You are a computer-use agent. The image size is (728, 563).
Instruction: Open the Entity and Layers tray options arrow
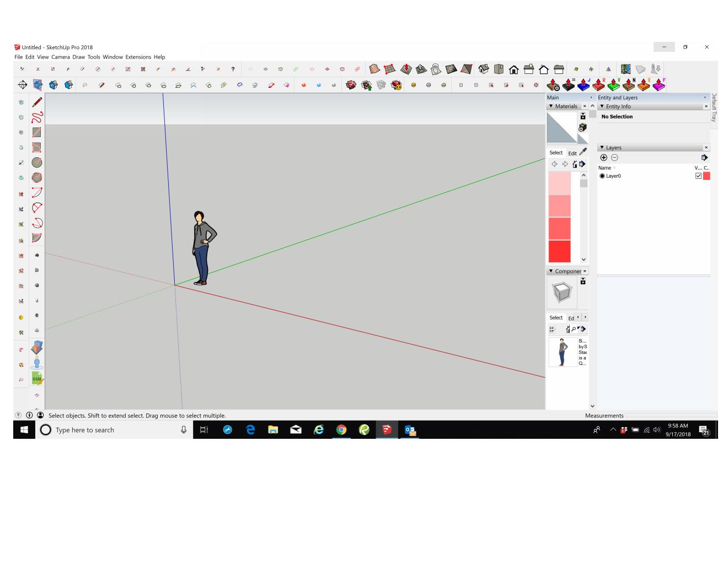tap(705, 98)
